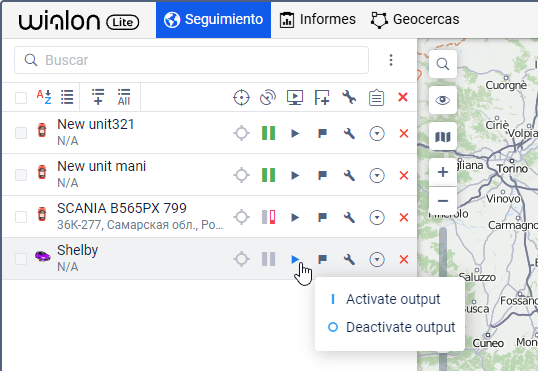The height and width of the screenshot is (371, 538).
Task: Open New unit321 properties wrench
Action: tap(349, 134)
